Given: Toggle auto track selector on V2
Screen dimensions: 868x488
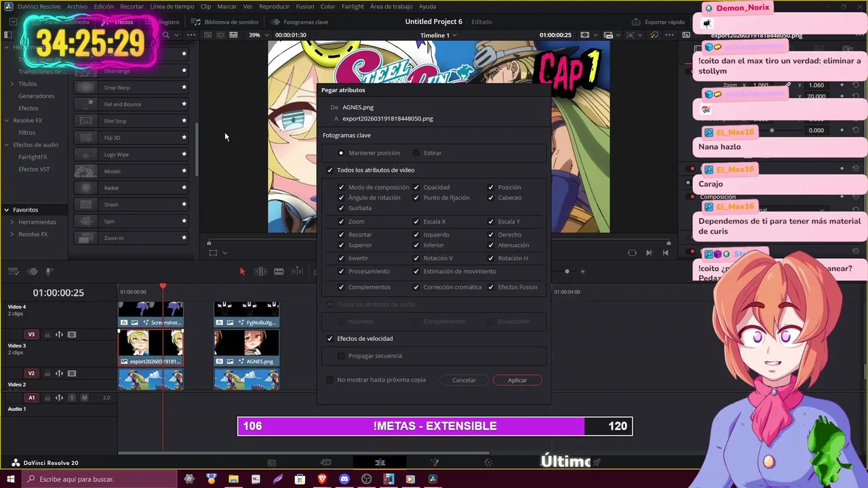Looking at the screenshot, I should (59, 373).
